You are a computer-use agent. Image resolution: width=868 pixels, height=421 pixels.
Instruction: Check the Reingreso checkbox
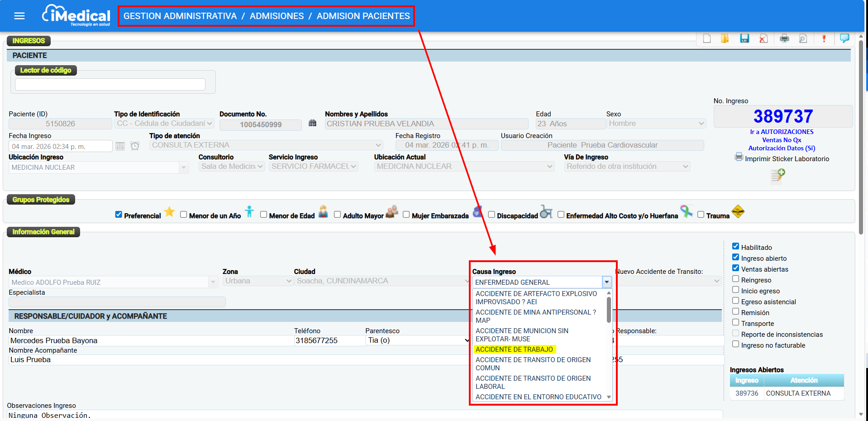(x=736, y=279)
